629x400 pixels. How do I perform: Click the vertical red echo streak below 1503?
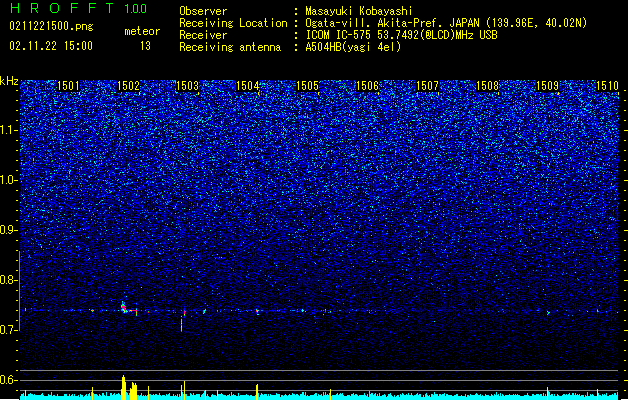[x=182, y=325]
